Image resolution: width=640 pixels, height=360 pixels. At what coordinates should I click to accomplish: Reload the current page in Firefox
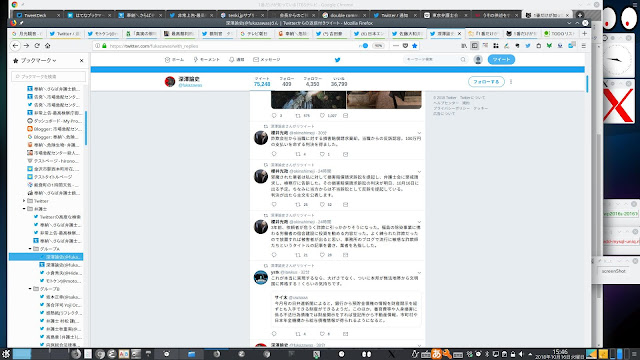(37, 46)
